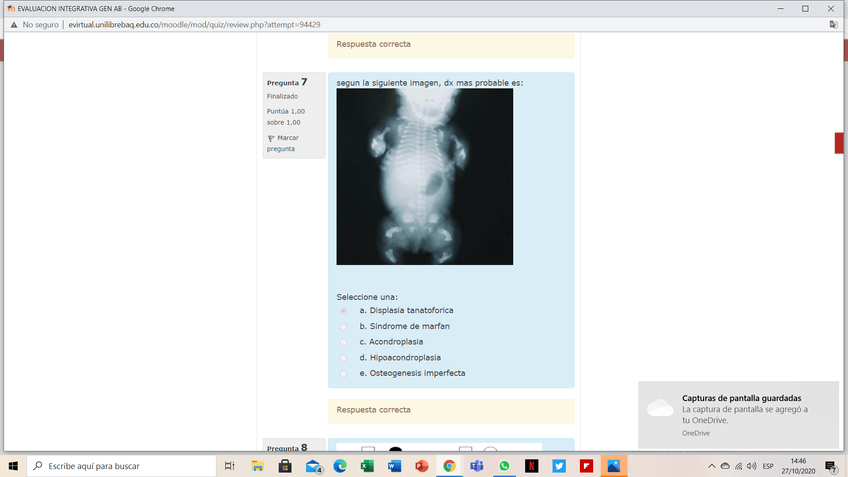Launch Netflix from the taskbar
Viewport: 848px width, 477px height.
click(531, 466)
